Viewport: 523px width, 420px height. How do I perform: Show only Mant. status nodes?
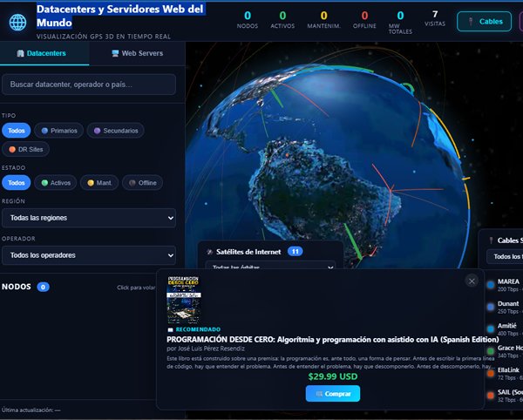(99, 183)
